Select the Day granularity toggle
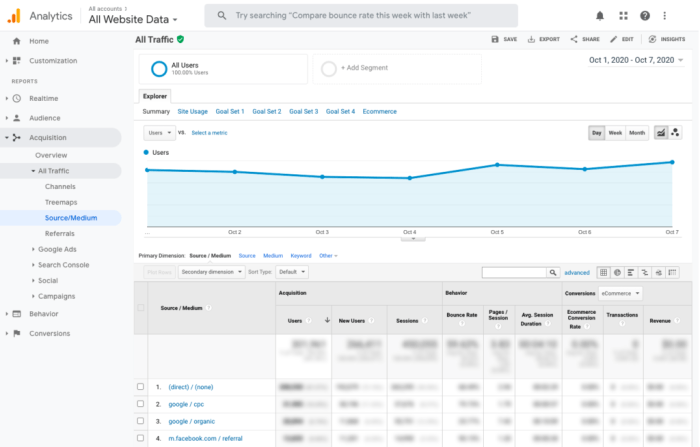This screenshot has width=700, height=447. pyautogui.click(x=596, y=133)
